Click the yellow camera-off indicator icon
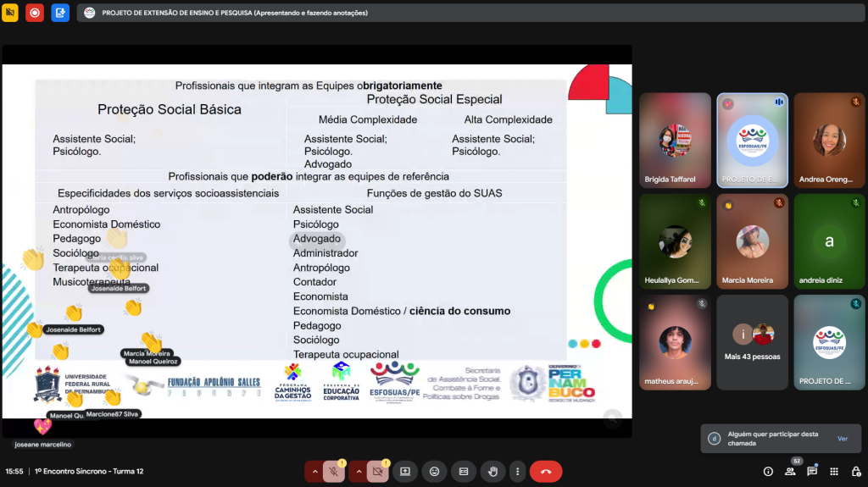Viewport: 868px width, 487px height. click(10, 13)
